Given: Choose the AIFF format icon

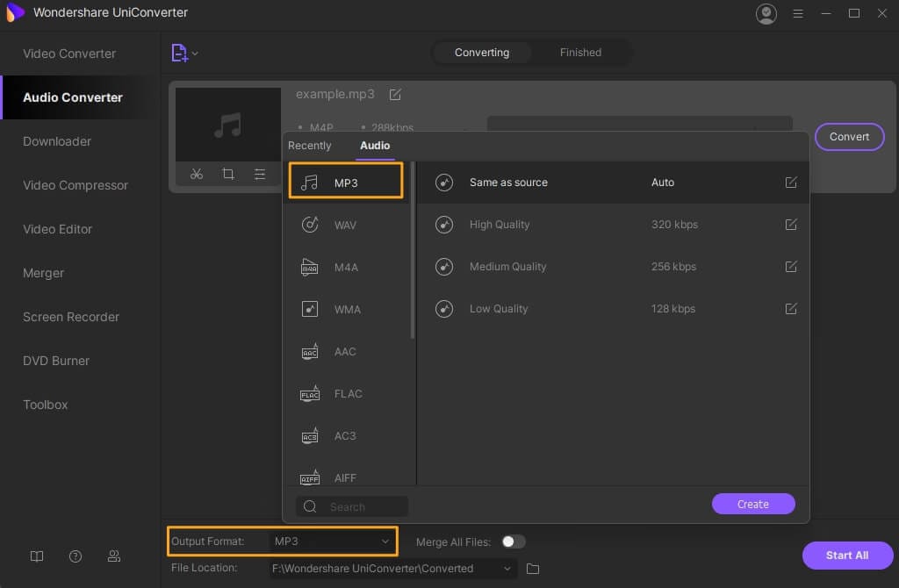Looking at the screenshot, I should pyautogui.click(x=310, y=478).
